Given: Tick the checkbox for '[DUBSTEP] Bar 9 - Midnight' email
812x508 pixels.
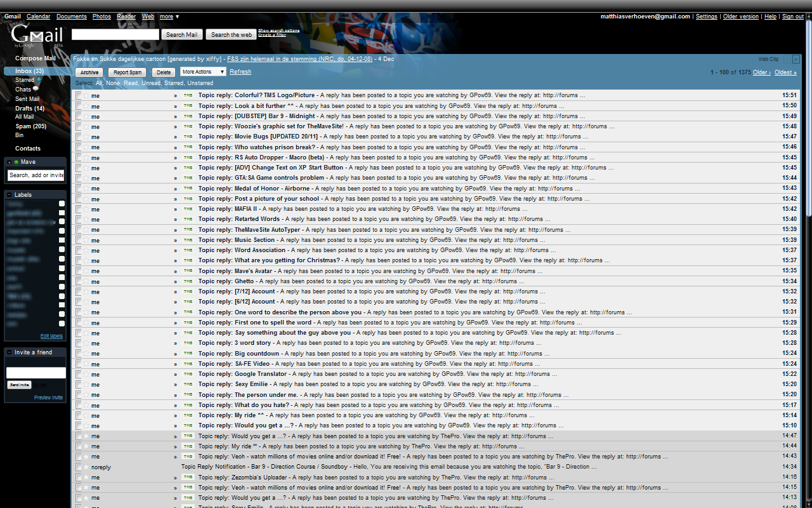Looking at the screenshot, I should coord(79,116).
